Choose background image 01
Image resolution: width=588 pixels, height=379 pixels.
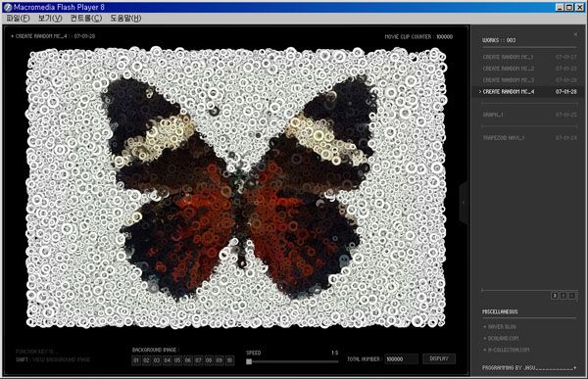point(136,360)
